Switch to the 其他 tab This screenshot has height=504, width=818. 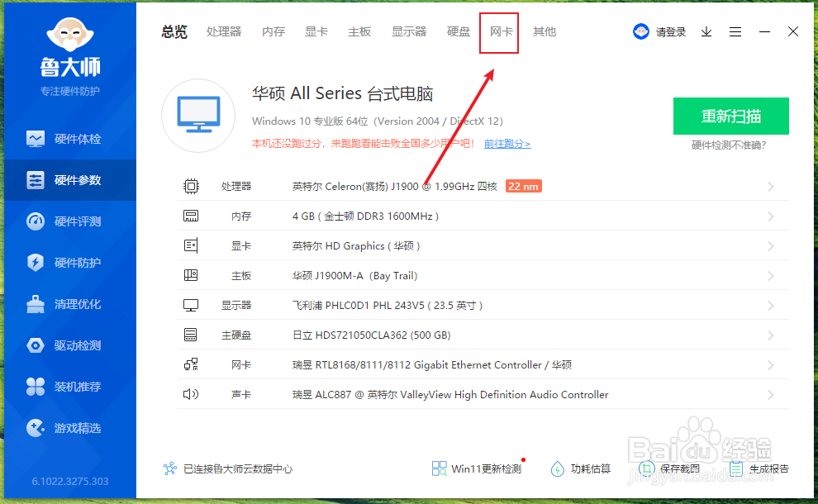[545, 32]
